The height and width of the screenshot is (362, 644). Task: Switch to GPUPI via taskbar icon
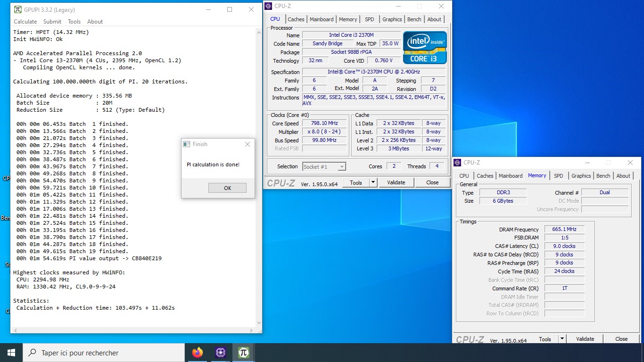pyautogui.click(x=243, y=353)
